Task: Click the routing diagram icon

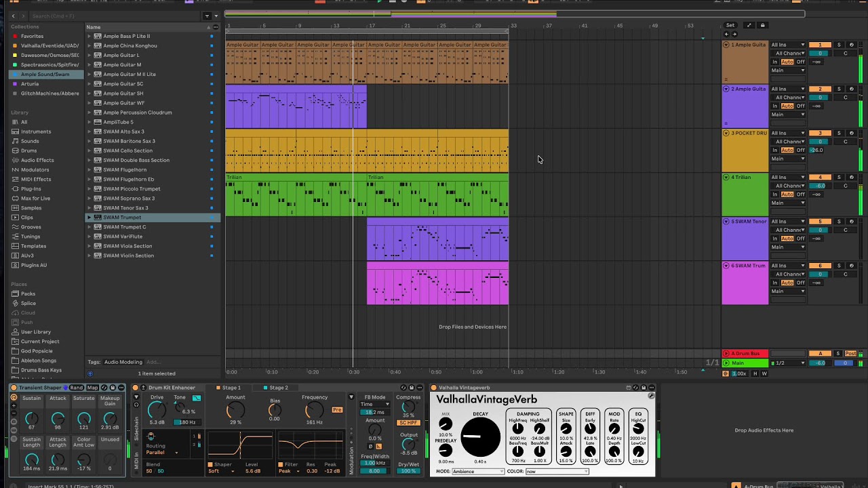Action: coord(151,435)
